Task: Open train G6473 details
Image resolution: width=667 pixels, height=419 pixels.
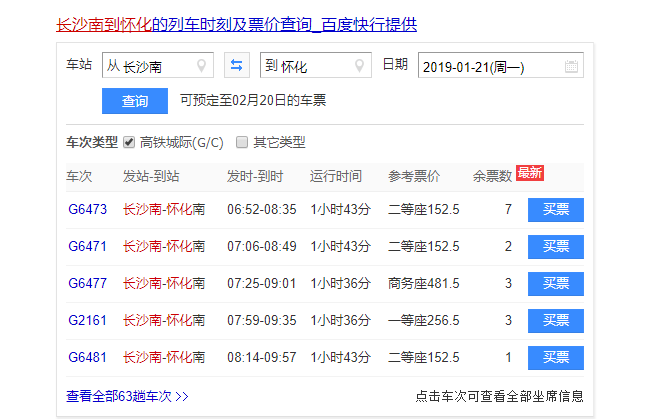Action: 87,210
